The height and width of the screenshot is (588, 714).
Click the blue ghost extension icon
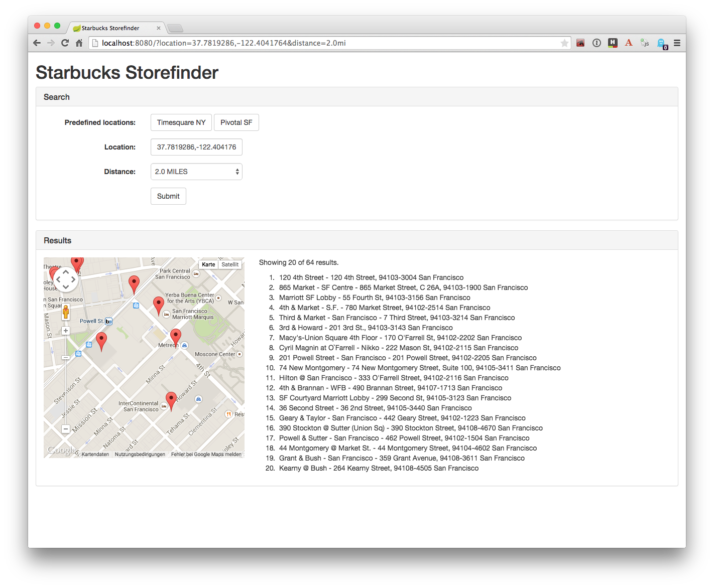(x=661, y=44)
